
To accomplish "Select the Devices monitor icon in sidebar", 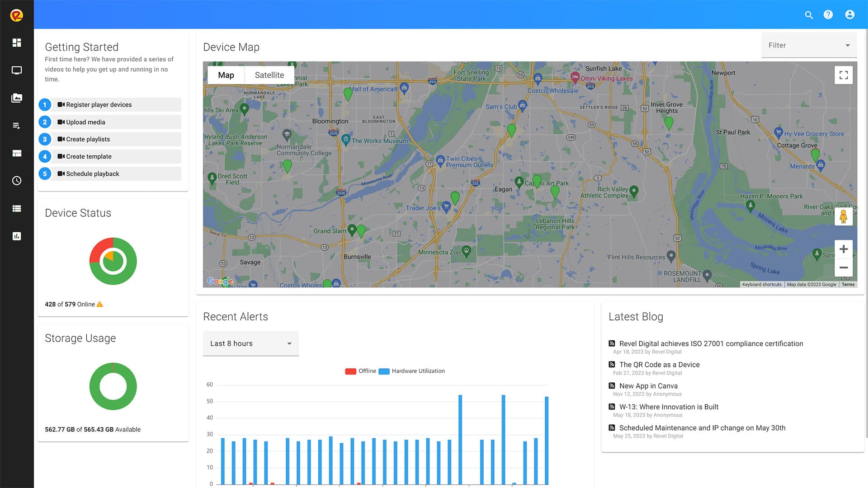I will [x=17, y=70].
